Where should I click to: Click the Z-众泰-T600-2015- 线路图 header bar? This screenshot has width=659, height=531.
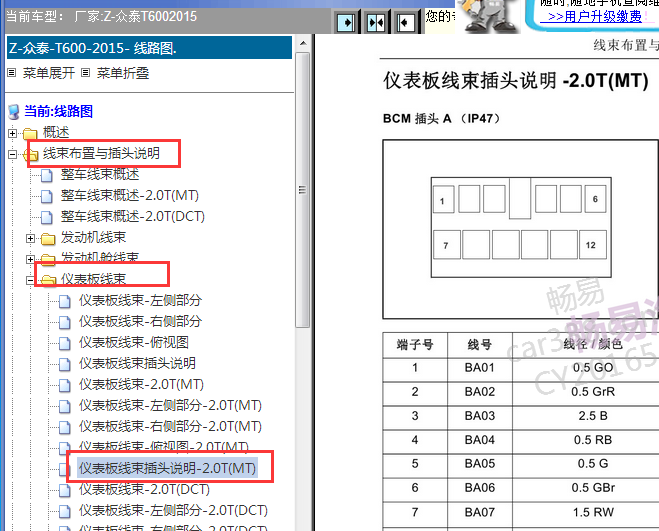[149, 48]
